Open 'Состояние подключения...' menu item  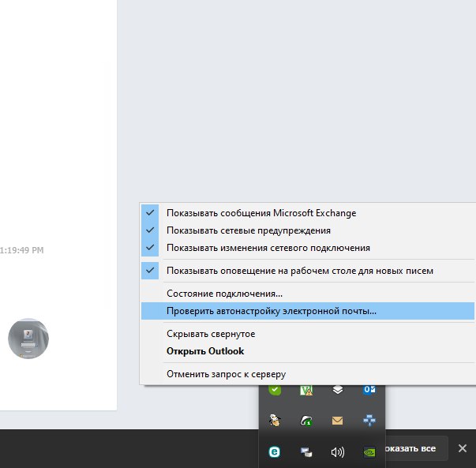(x=308, y=294)
